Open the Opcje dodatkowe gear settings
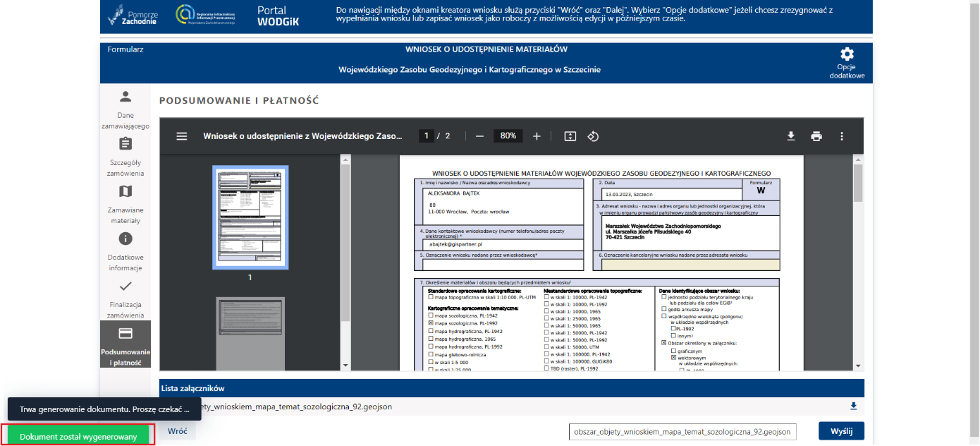This screenshot has height=446, width=980. click(847, 62)
